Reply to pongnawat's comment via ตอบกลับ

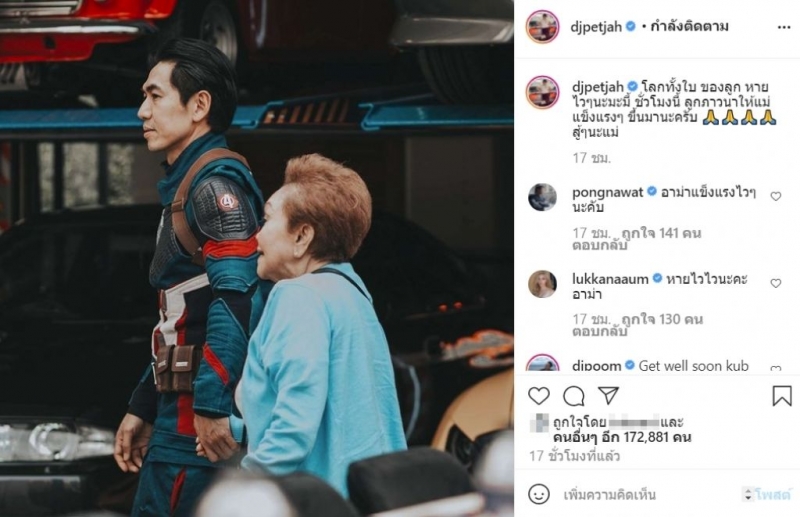tap(599, 245)
